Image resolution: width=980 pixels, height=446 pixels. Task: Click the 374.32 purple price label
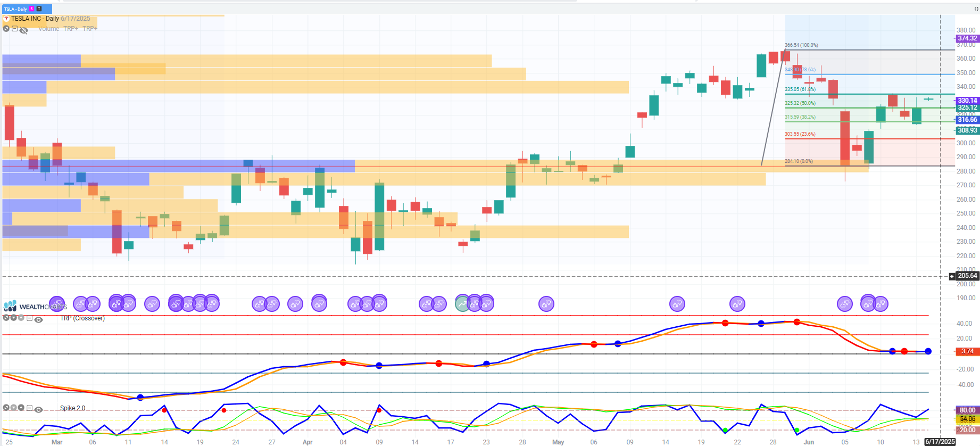click(x=967, y=38)
